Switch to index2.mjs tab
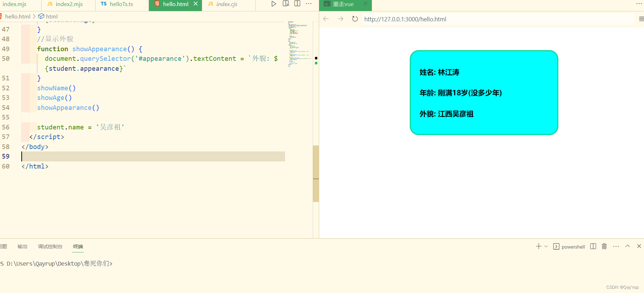The width and height of the screenshot is (644, 293). 68,4
